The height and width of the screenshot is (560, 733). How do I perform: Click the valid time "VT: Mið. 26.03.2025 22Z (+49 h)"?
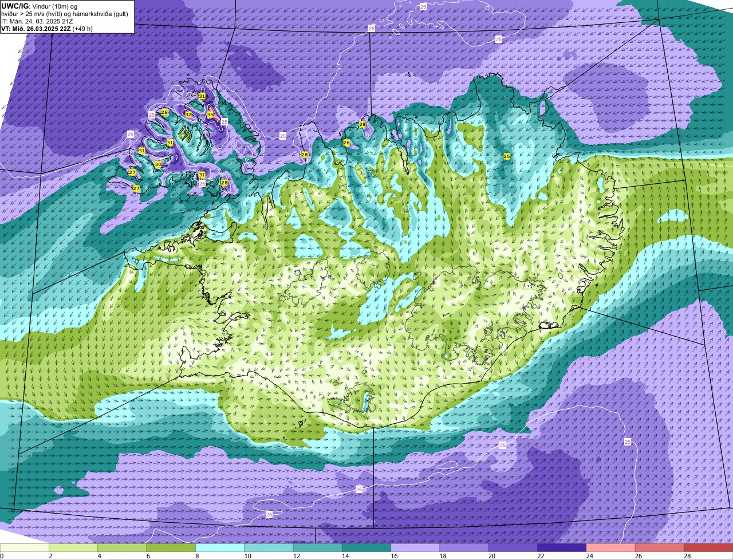[47, 29]
